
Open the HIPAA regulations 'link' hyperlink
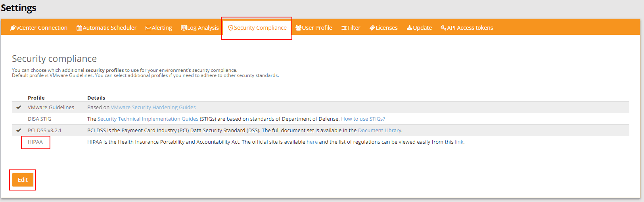(459, 142)
